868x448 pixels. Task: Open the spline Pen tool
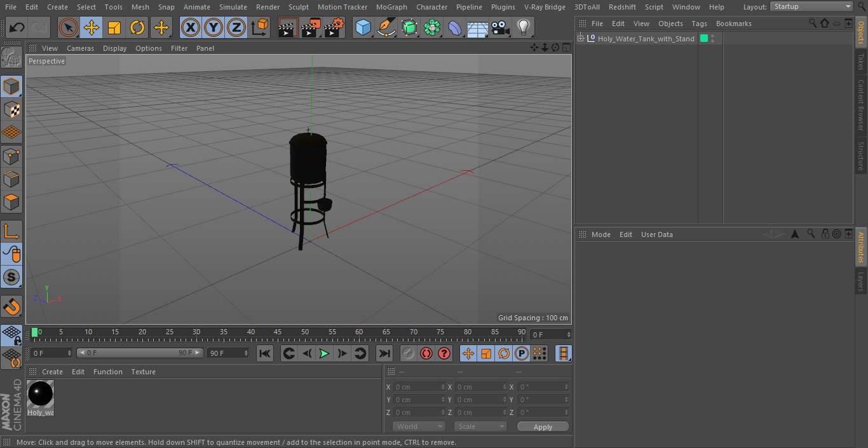(x=386, y=27)
